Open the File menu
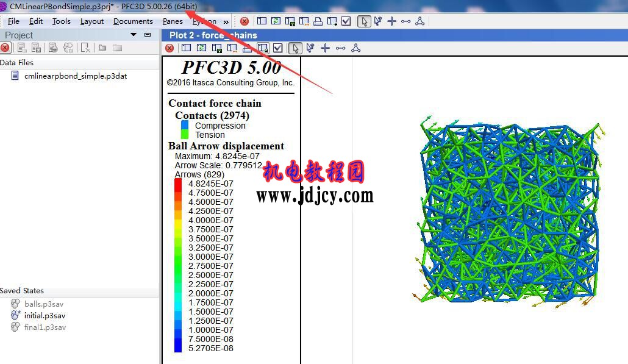The image size is (628, 364). tap(13, 21)
